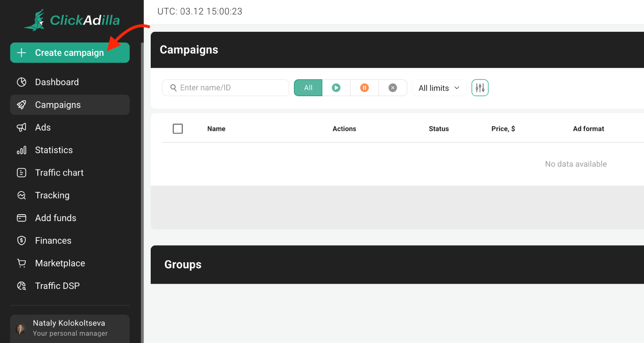This screenshot has height=343, width=644.
Task: Click the Ad format column header
Action: 589,129
